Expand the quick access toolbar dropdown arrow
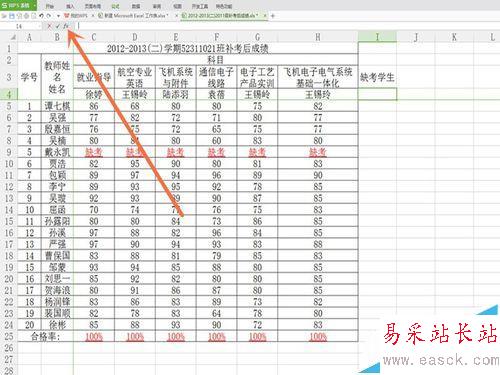The image size is (500, 375). pyautogui.click(x=58, y=16)
